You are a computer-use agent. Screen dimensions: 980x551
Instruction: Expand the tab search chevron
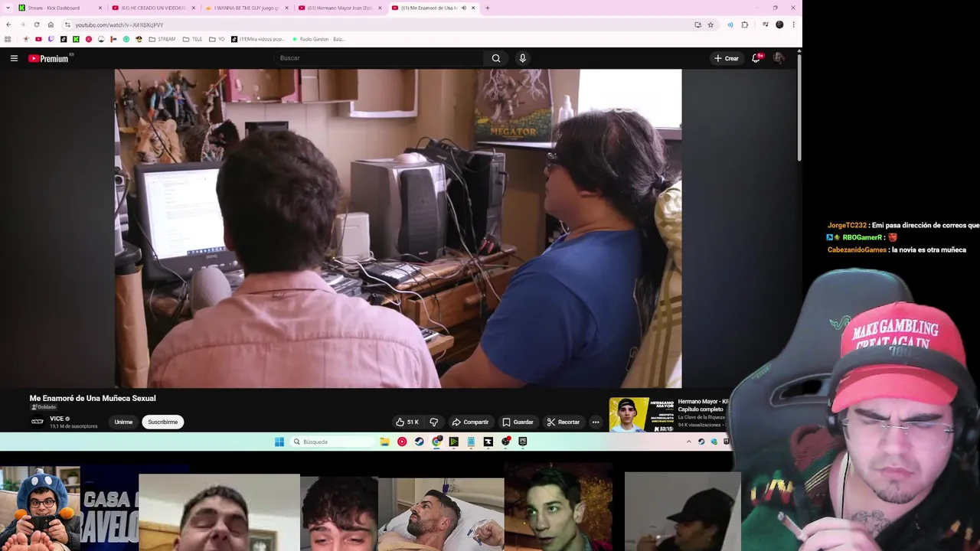click(x=7, y=8)
